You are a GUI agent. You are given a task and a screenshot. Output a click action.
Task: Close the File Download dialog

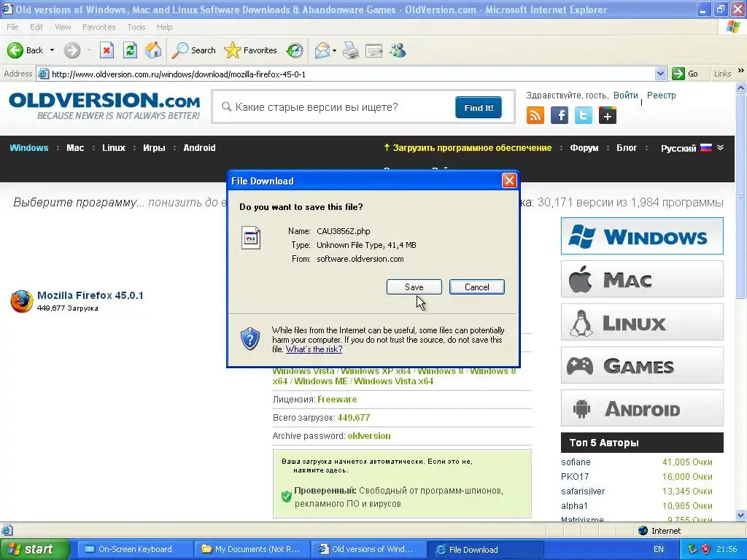pyautogui.click(x=509, y=181)
